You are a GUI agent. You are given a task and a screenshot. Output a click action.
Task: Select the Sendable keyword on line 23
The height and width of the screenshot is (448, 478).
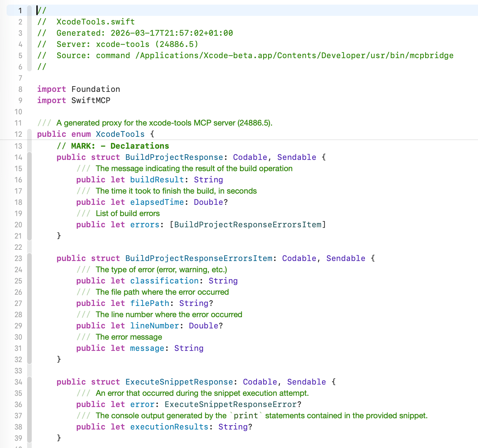tap(345, 258)
